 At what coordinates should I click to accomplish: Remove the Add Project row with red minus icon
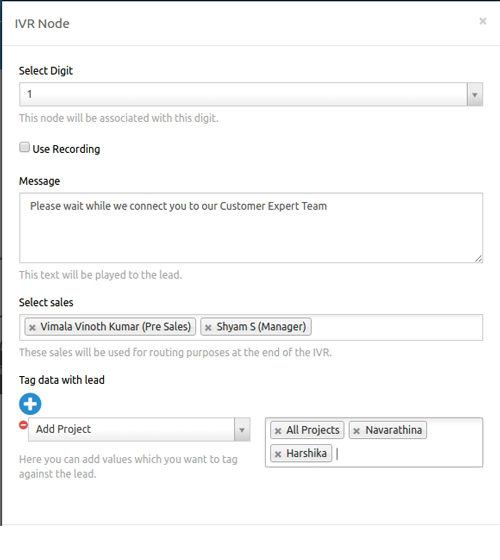[x=23, y=425]
